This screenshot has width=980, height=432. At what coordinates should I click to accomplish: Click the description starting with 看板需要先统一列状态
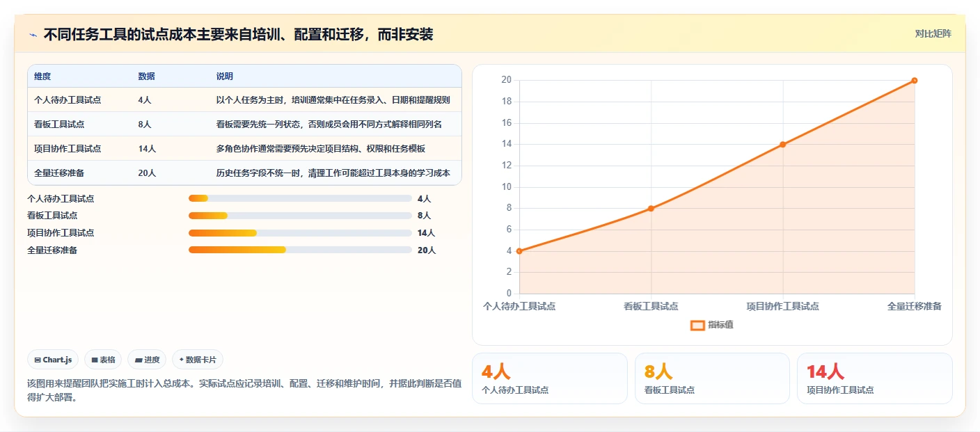pos(329,125)
